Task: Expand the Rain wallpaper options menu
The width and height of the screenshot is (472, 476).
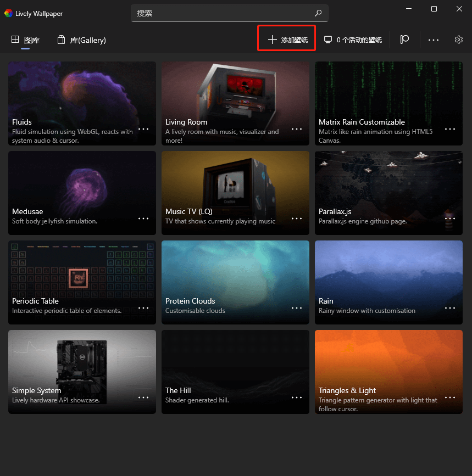Action: (x=450, y=308)
